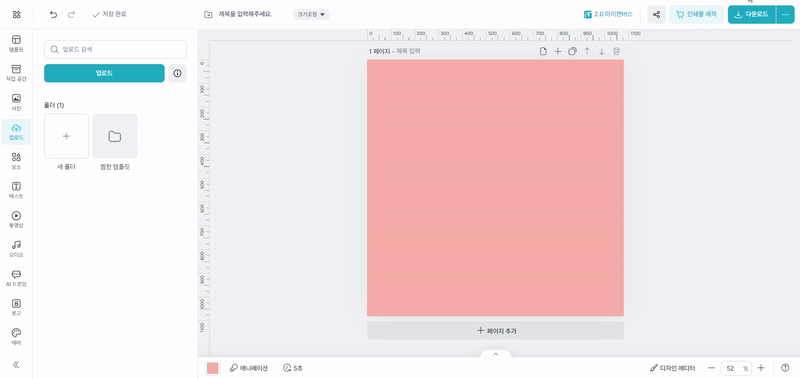Screen dimensions: 800x378
Task: Create a new folder with 새 폴더
Action: tap(66, 136)
